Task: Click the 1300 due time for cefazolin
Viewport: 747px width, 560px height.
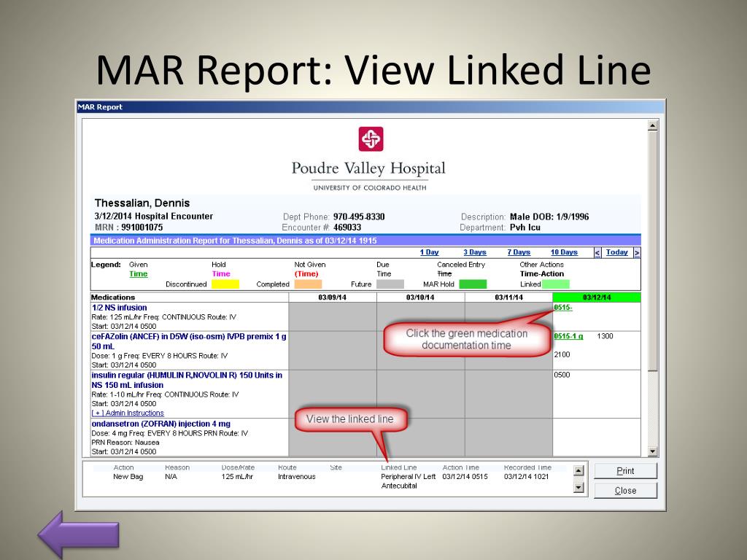Action: click(x=605, y=336)
